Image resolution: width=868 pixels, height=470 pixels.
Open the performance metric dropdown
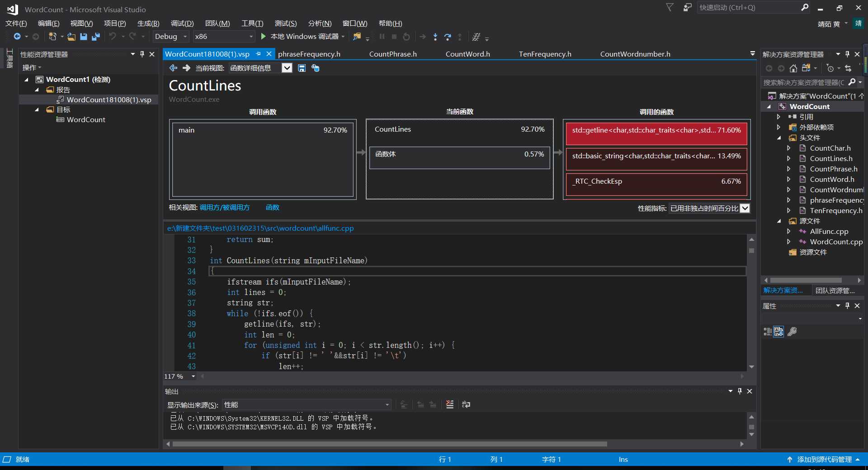coord(745,208)
